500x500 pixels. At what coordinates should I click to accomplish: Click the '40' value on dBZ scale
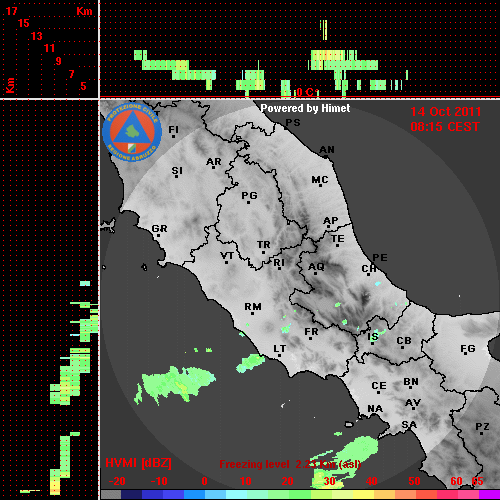tap(372, 481)
